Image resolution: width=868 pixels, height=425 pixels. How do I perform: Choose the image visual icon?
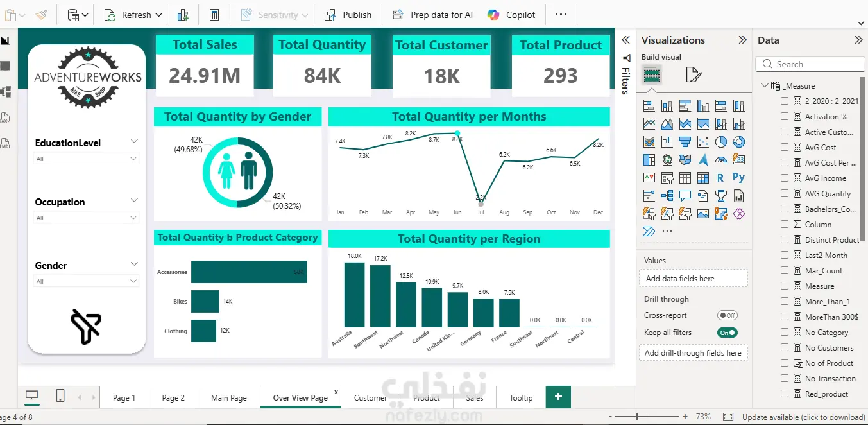point(702,213)
